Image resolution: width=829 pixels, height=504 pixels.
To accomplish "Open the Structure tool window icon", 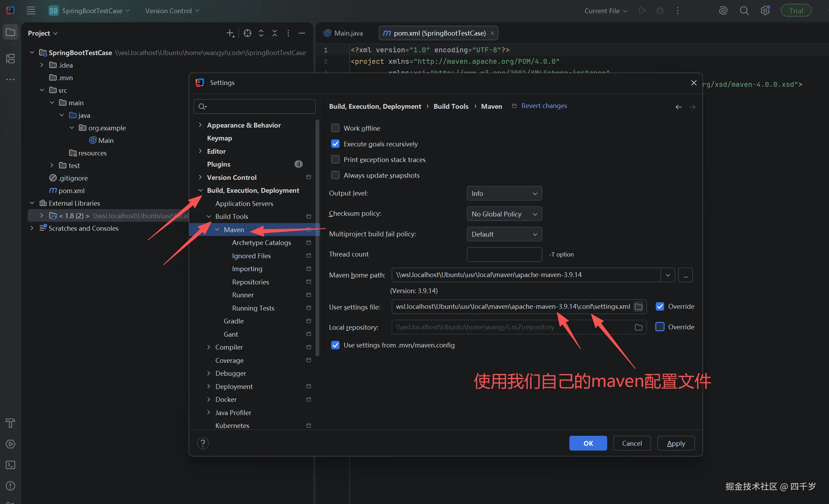I will point(10,58).
